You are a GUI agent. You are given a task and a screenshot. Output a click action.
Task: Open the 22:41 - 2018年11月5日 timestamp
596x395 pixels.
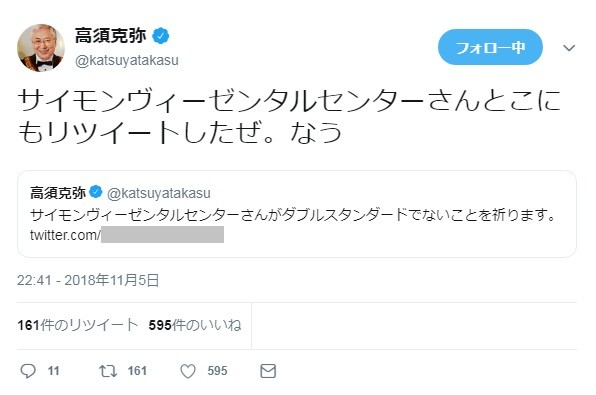point(88,281)
